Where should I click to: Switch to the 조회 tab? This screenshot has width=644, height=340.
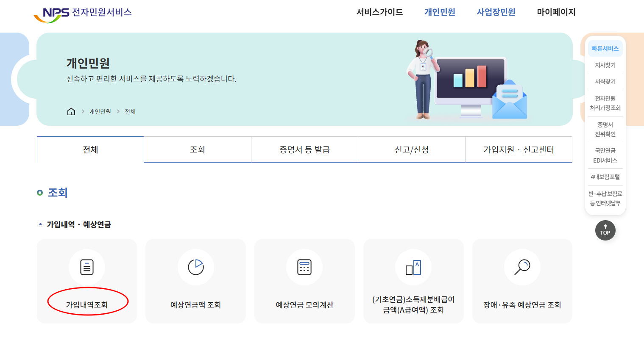click(x=197, y=149)
